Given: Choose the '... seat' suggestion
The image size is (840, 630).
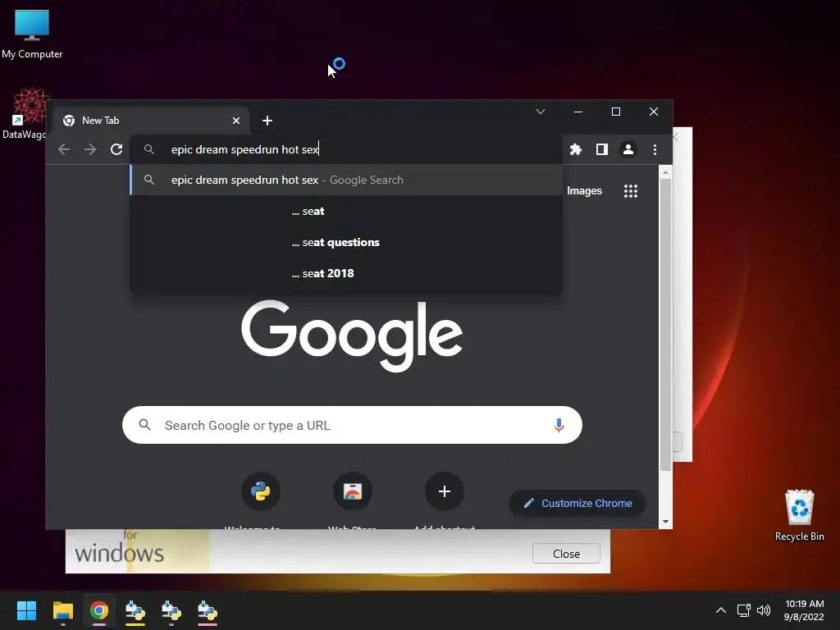Looking at the screenshot, I should pyautogui.click(x=346, y=211).
